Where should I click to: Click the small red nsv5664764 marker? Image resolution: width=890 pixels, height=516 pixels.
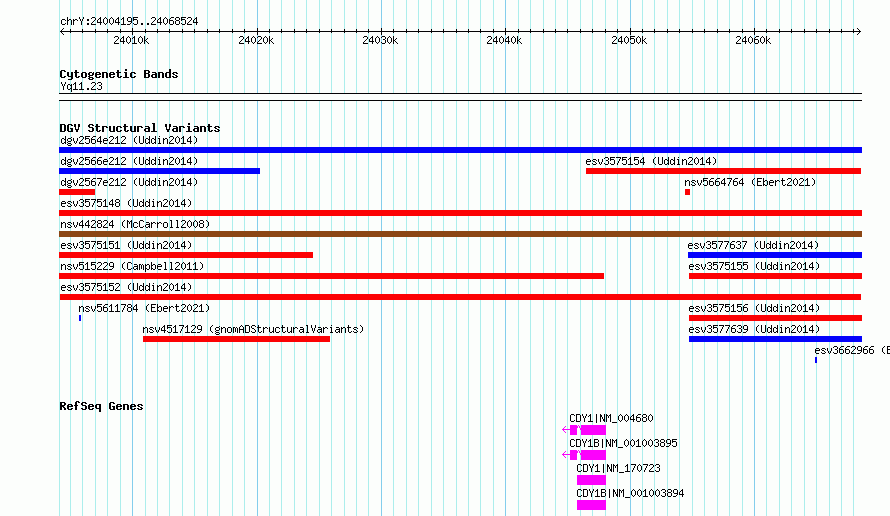click(x=687, y=192)
